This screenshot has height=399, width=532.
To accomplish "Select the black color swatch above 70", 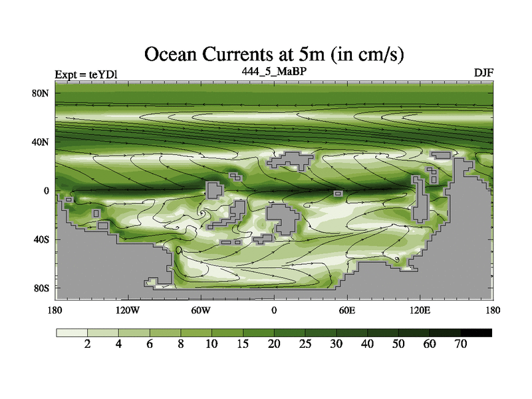I will 476,332.
